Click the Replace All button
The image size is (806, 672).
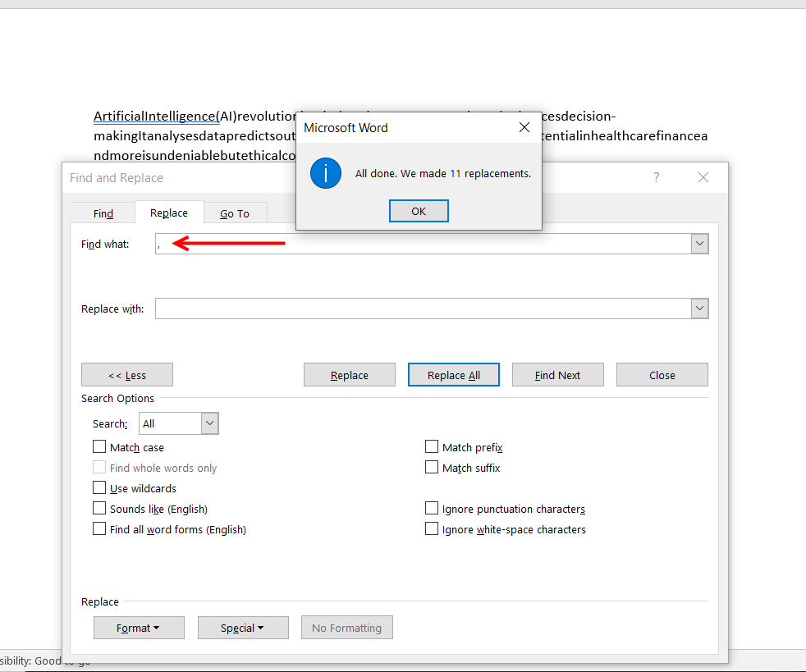point(454,375)
